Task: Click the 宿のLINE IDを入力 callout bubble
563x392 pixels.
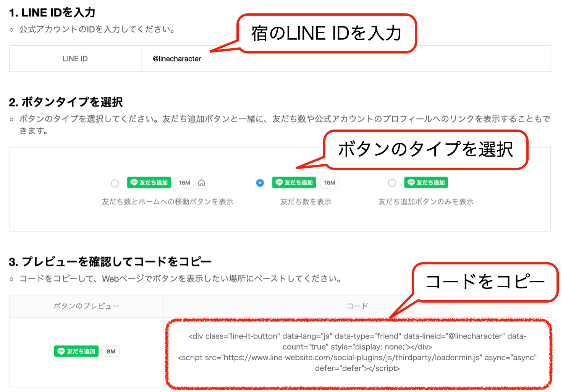Action: [327, 34]
